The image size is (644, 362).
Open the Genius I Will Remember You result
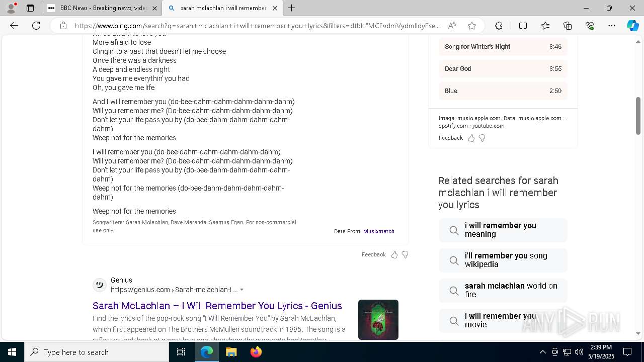[217, 306]
